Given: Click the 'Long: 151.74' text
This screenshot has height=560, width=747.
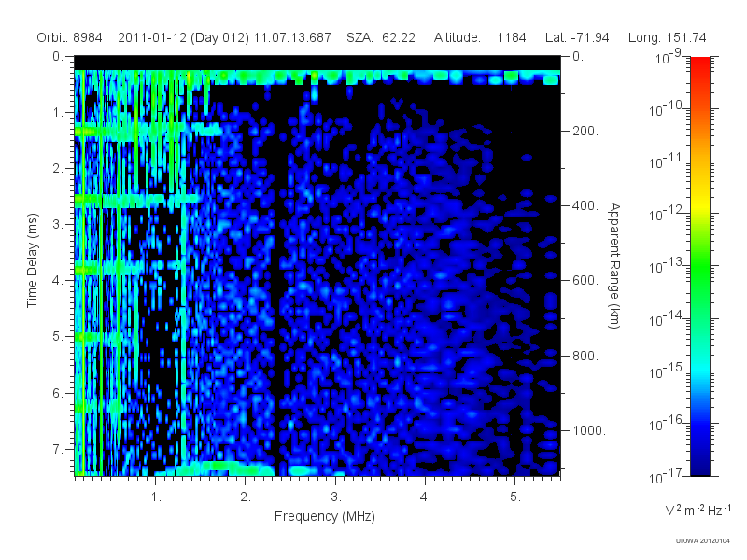Looking at the screenshot, I should coord(667,37).
